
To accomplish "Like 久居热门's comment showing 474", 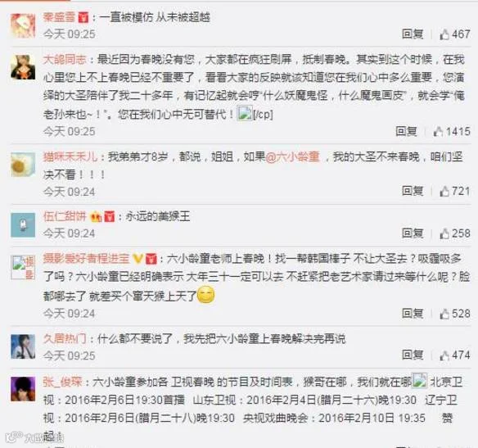I will [x=444, y=355].
